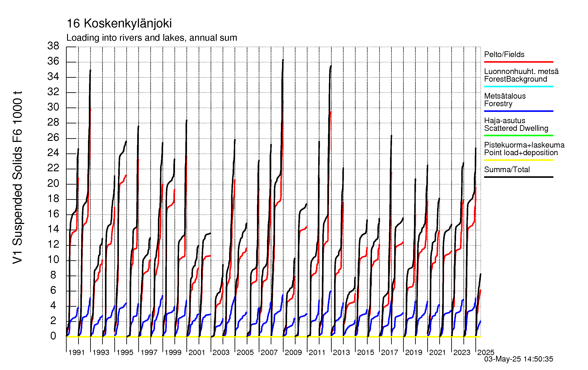Click the x-axis year label 2015
This screenshot has height=370, width=588.
(x=366, y=352)
